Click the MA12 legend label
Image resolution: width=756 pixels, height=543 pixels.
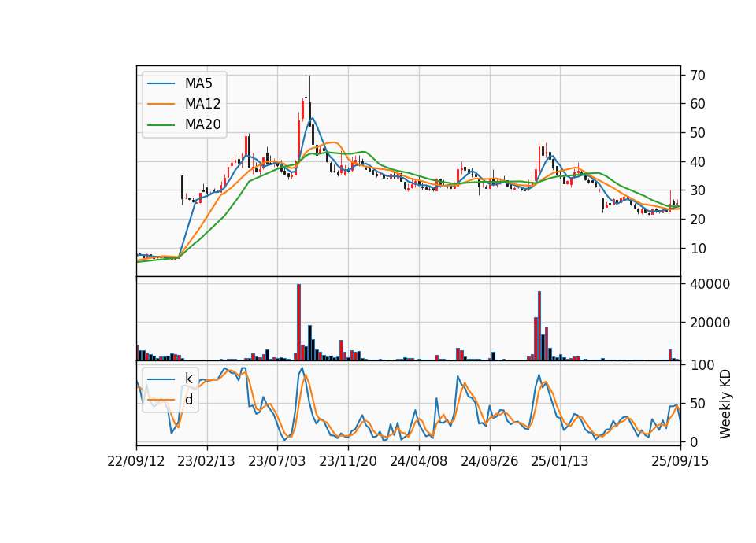[x=202, y=104]
